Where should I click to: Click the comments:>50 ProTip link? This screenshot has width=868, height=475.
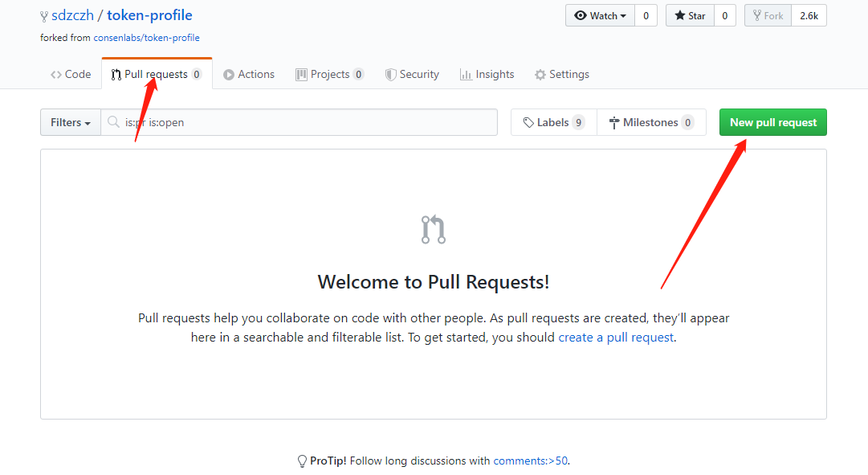[x=530, y=461]
